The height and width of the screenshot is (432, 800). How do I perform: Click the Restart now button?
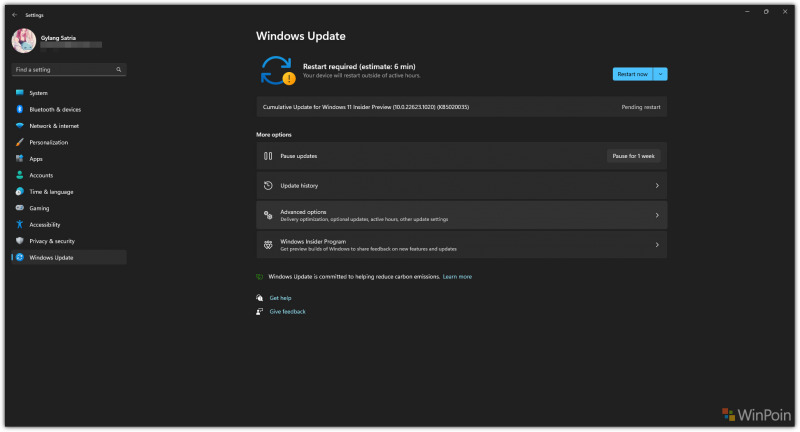pyautogui.click(x=633, y=74)
